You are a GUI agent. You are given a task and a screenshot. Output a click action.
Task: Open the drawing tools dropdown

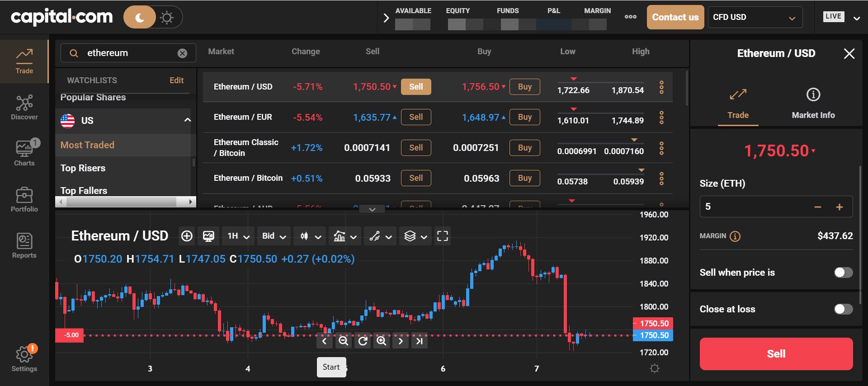pyautogui.click(x=380, y=236)
